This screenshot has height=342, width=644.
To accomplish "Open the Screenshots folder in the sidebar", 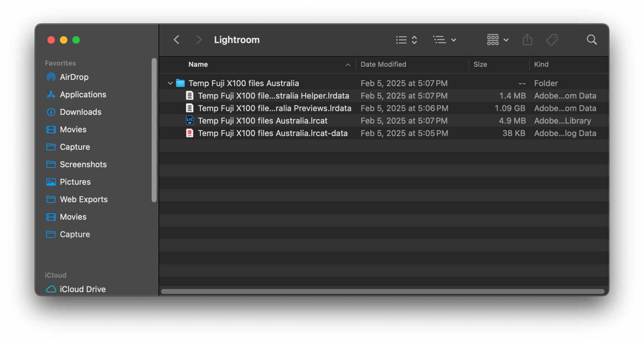I will click(x=83, y=164).
